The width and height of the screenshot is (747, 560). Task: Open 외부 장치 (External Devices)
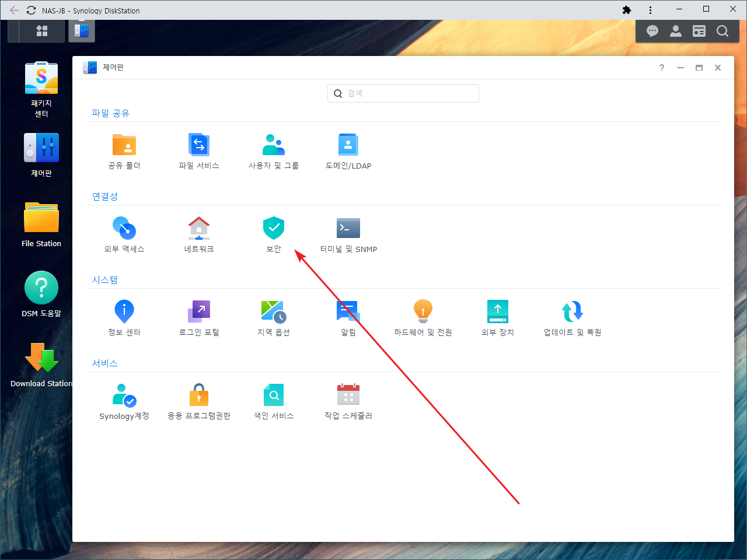[497, 318]
